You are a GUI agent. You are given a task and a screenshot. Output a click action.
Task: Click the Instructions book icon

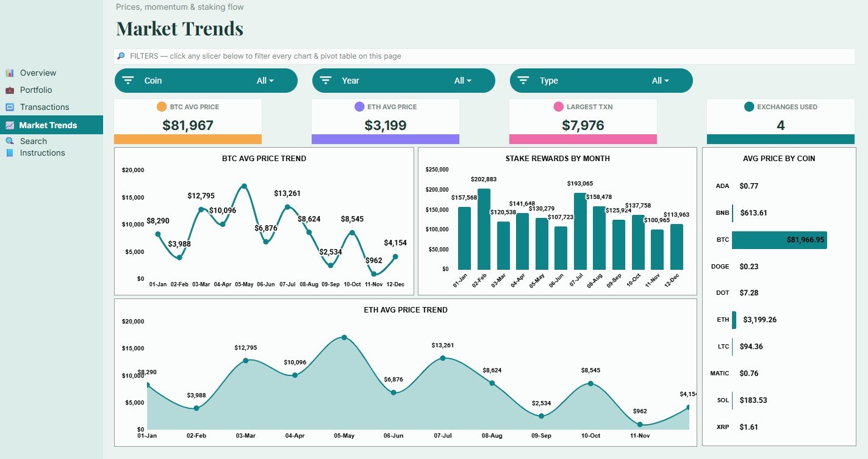pyautogui.click(x=10, y=153)
